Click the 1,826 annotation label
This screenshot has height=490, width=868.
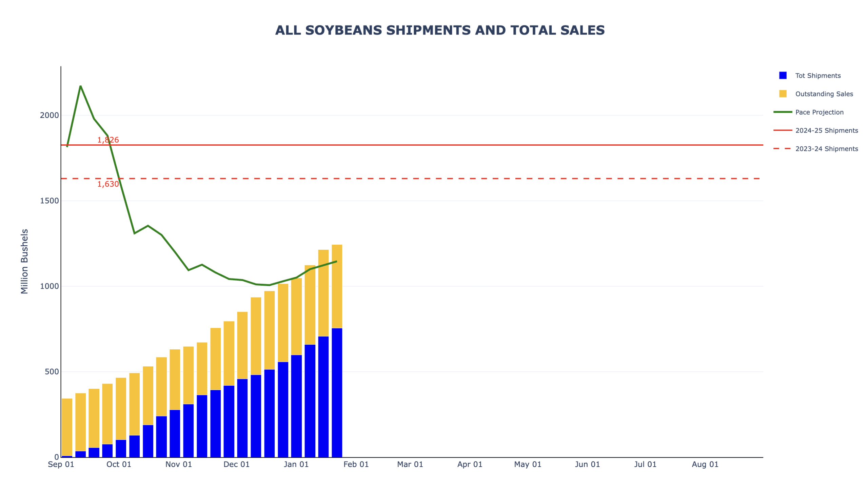tap(108, 140)
